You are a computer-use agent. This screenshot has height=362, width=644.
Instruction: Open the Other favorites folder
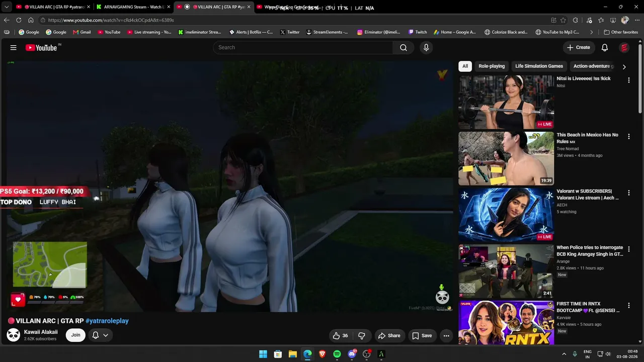pyautogui.click(x=621, y=32)
